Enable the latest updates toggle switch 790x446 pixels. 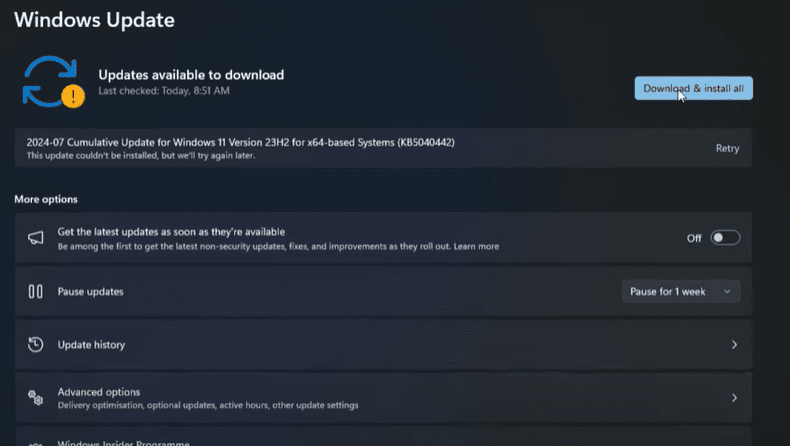pos(725,238)
